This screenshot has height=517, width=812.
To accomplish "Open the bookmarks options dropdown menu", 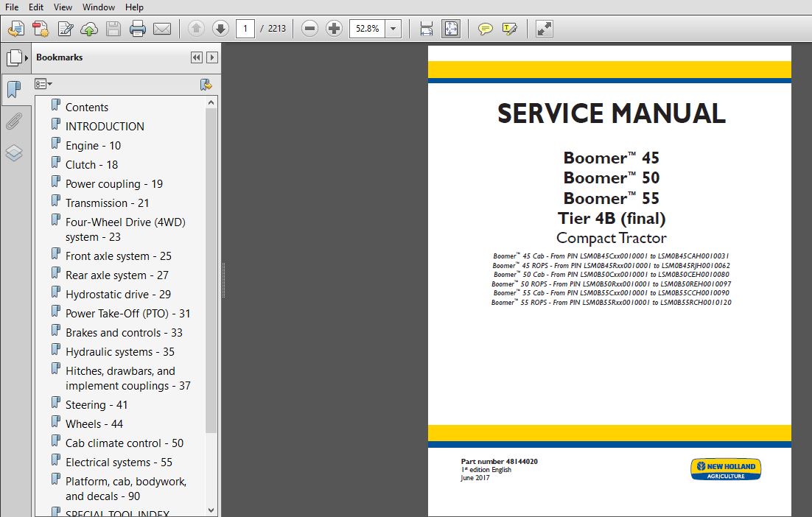I will pos(43,84).
